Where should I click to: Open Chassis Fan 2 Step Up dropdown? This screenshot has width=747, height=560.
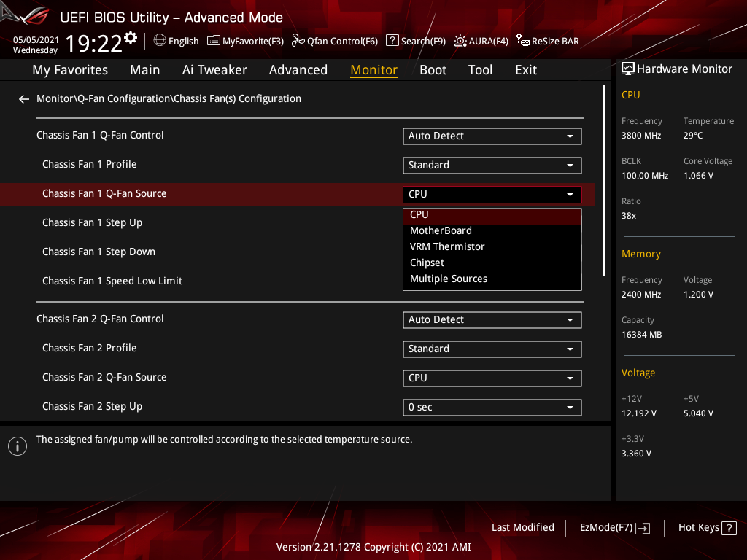tap(492, 407)
